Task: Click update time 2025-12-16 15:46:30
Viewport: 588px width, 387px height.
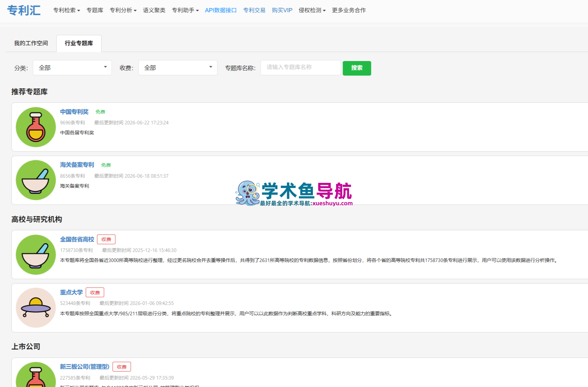Action: 155,250
